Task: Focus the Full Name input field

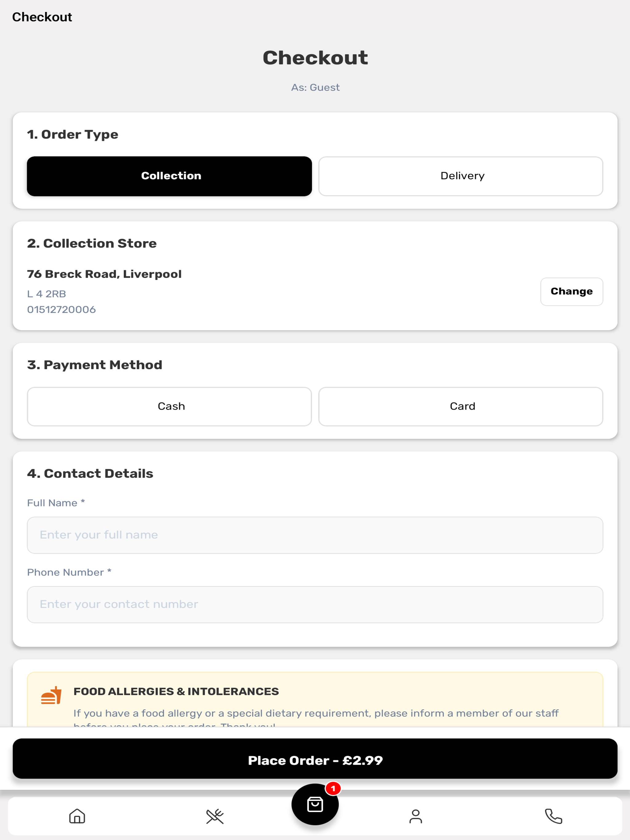Action: [x=315, y=535]
